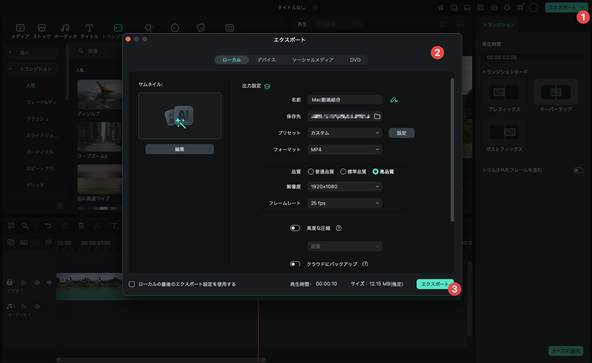Enable the クラウドにバックアップ toggle switch
The width and height of the screenshot is (592, 363).
pos(295,264)
